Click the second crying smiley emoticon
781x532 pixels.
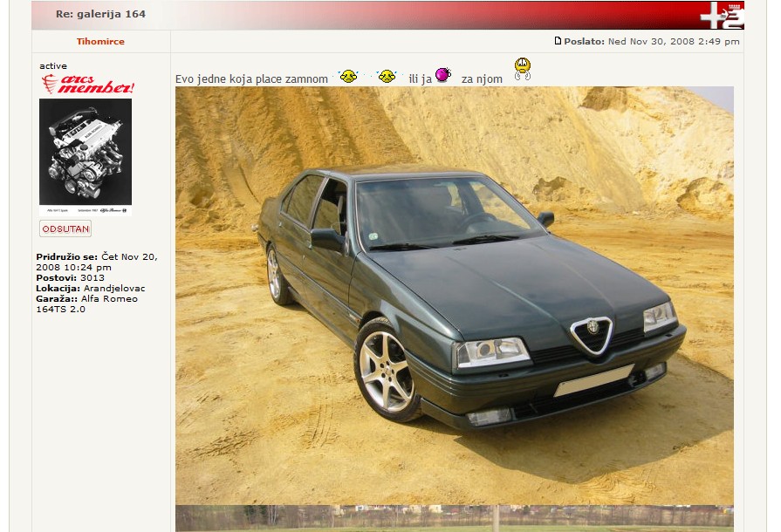tap(387, 77)
